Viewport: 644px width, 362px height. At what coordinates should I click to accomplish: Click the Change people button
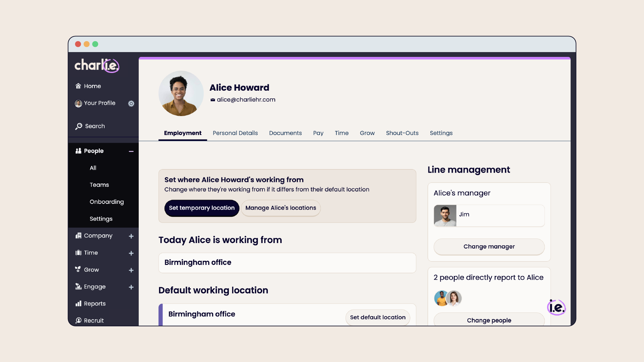tap(489, 320)
